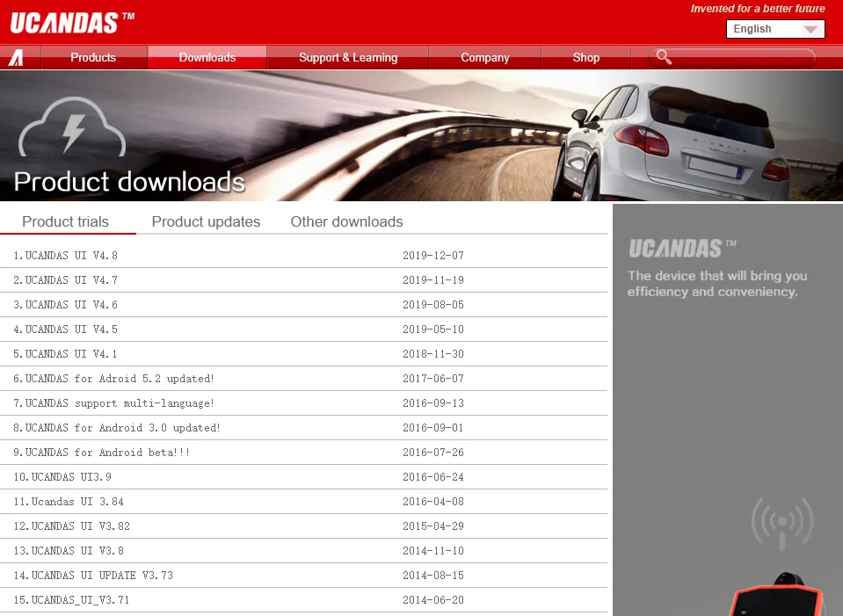The width and height of the screenshot is (843, 616).
Task: Click the search magnifier icon
Action: (664, 57)
